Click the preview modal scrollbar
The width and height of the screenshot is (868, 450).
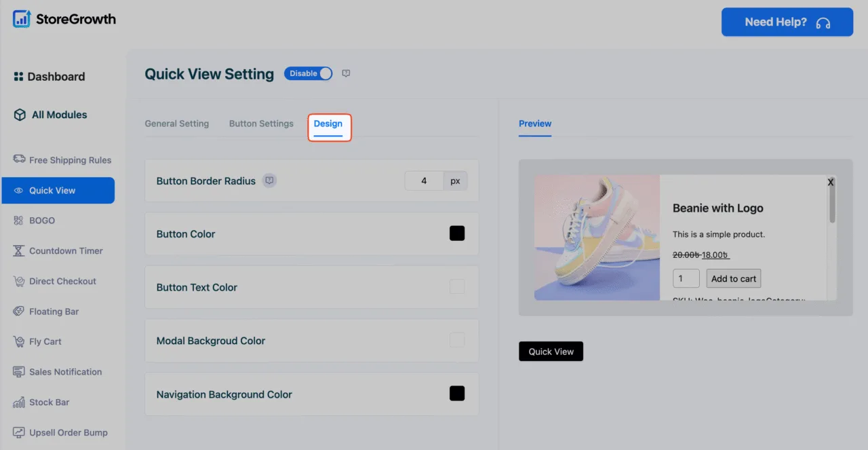[x=832, y=204]
